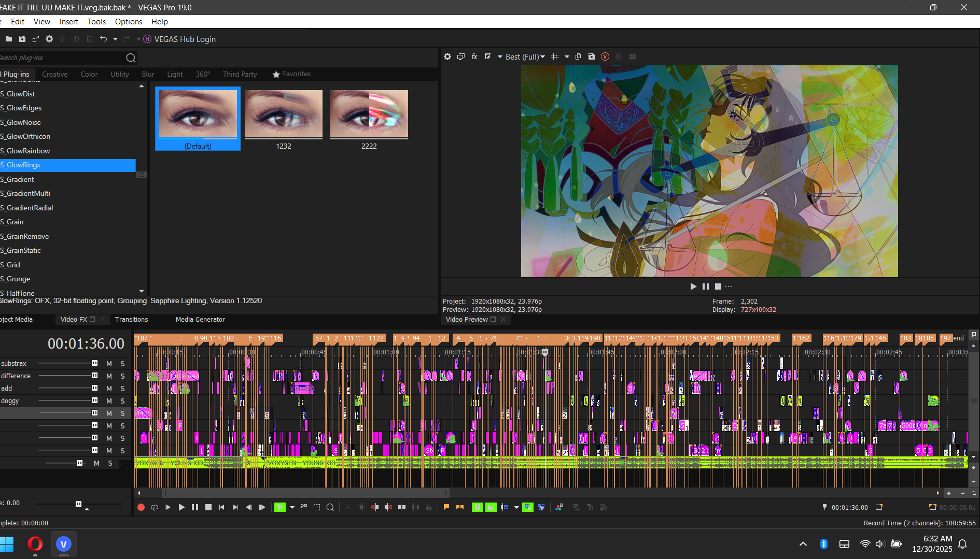Open the Tools menu
Image resolution: width=980 pixels, height=559 pixels.
click(x=96, y=21)
